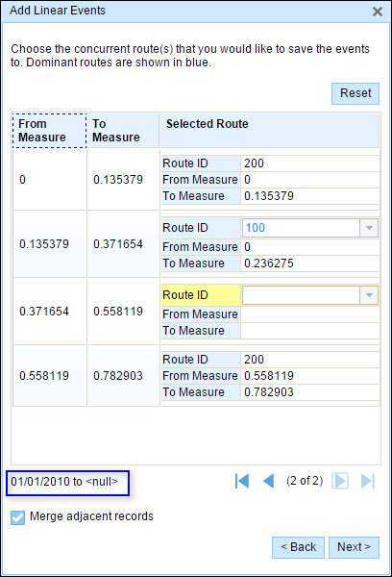Open the empty Route ID dropdown arrow
This screenshot has height=577, width=392.
tap(369, 295)
